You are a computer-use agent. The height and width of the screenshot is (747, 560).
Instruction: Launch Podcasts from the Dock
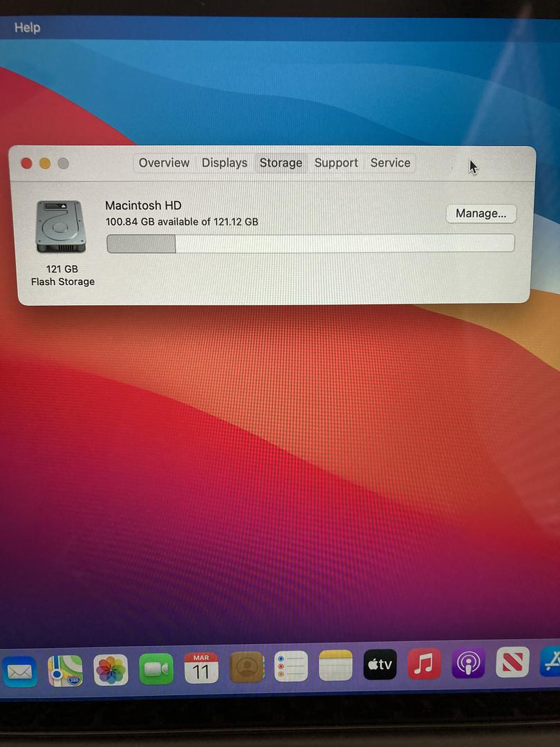click(x=468, y=662)
